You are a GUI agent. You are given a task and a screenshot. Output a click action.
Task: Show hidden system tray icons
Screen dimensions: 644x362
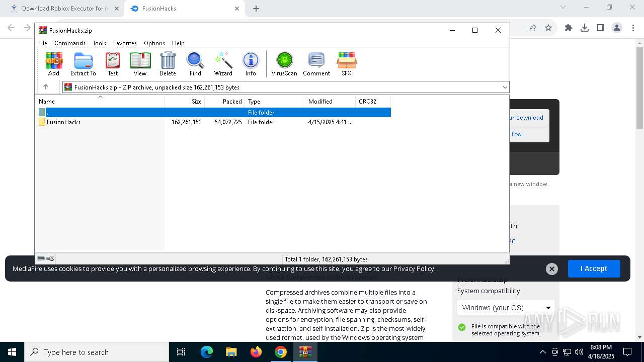tap(542, 352)
